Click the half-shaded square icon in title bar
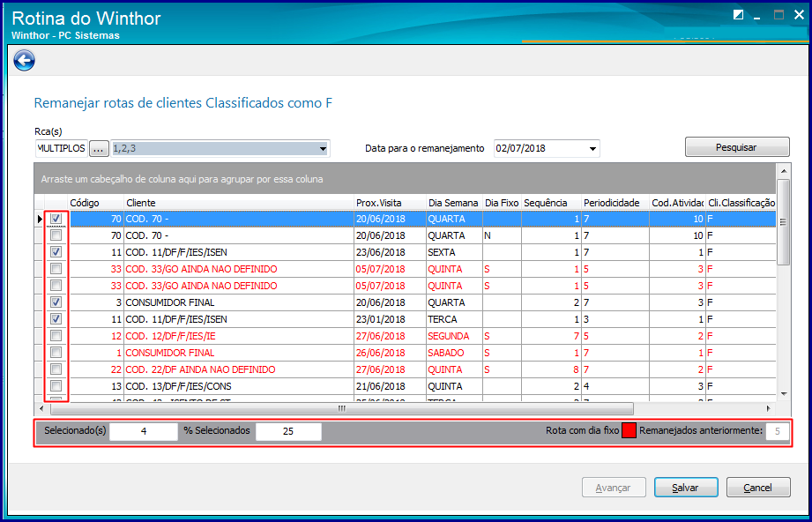812x522 pixels. pos(739,15)
